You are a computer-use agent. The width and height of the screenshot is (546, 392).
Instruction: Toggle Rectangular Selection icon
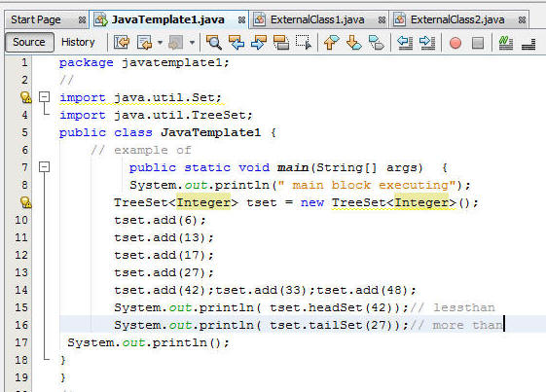[x=304, y=43]
